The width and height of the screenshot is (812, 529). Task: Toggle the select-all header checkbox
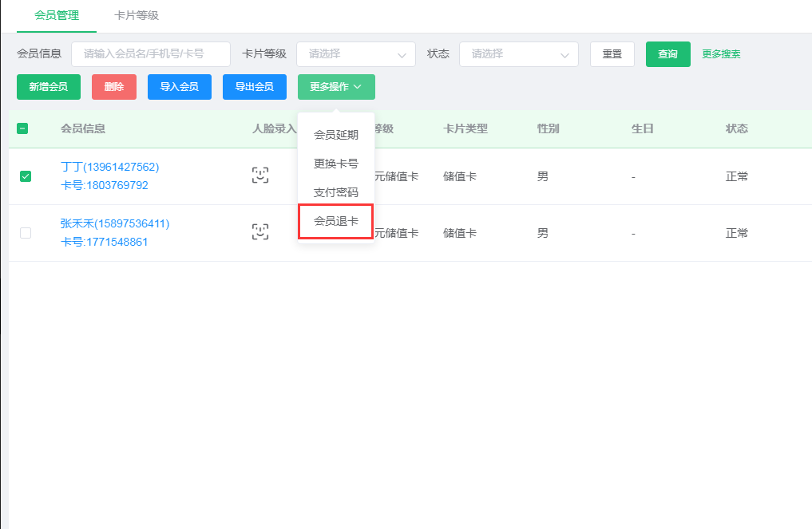[22, 128]
